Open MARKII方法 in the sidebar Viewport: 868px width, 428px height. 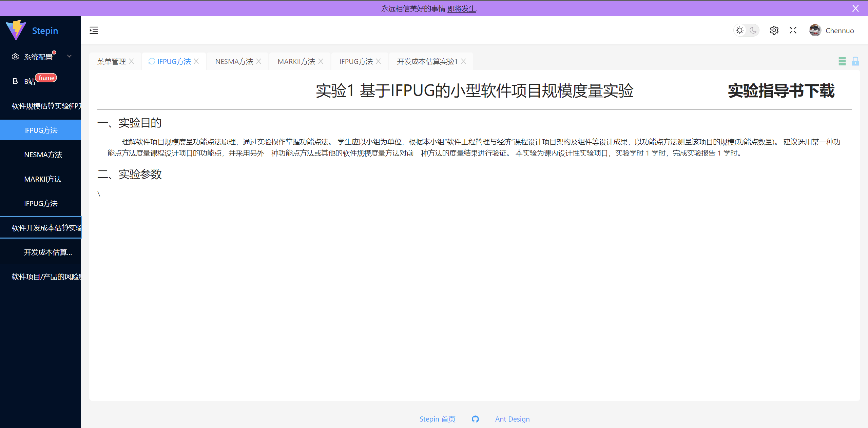pos(43,179)
